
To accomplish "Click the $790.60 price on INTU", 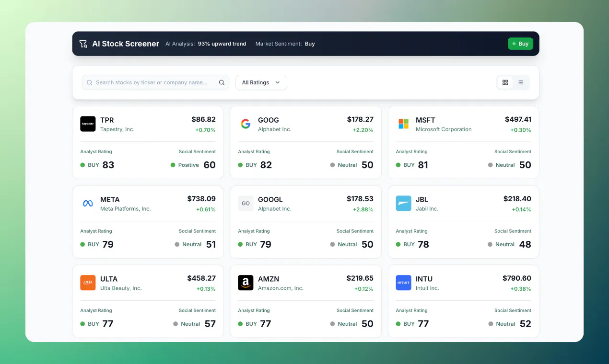I will click(x=517, y=278).
